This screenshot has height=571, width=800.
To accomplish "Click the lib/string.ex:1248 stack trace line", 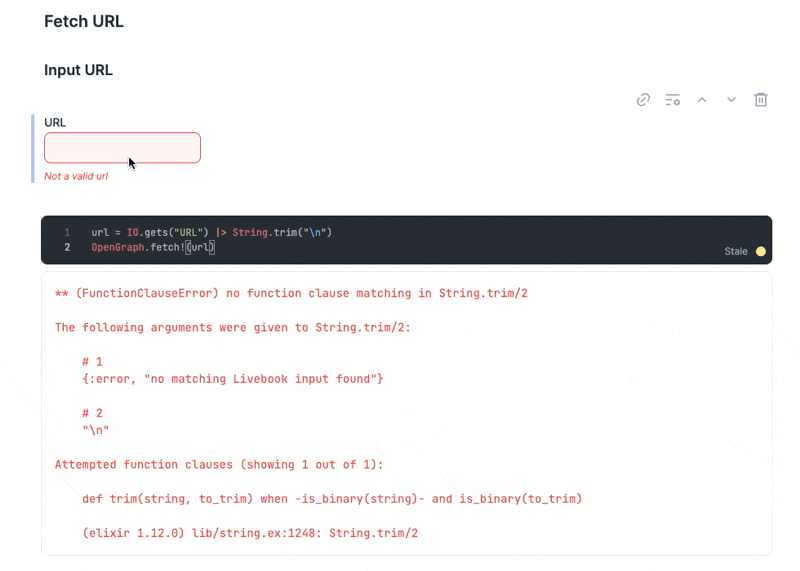I will pos(250,533).
